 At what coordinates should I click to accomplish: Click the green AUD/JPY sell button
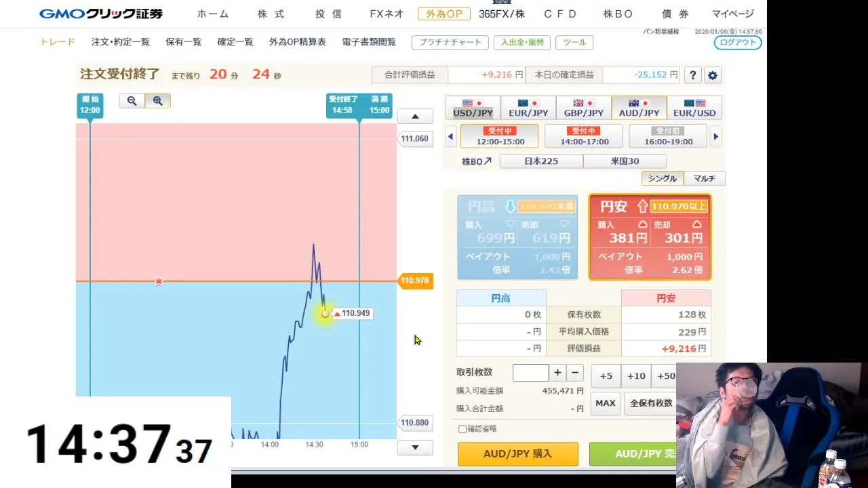pyautogui.click(x=633, y=454)
